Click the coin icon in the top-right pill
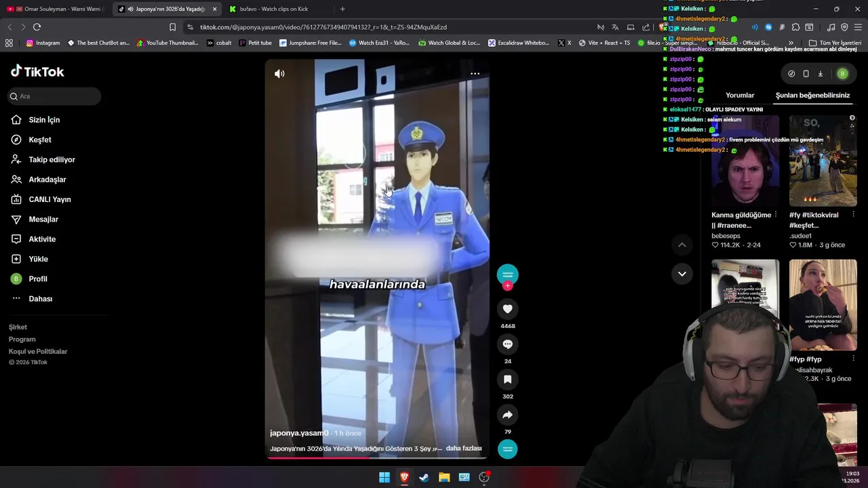 [791, 74]
